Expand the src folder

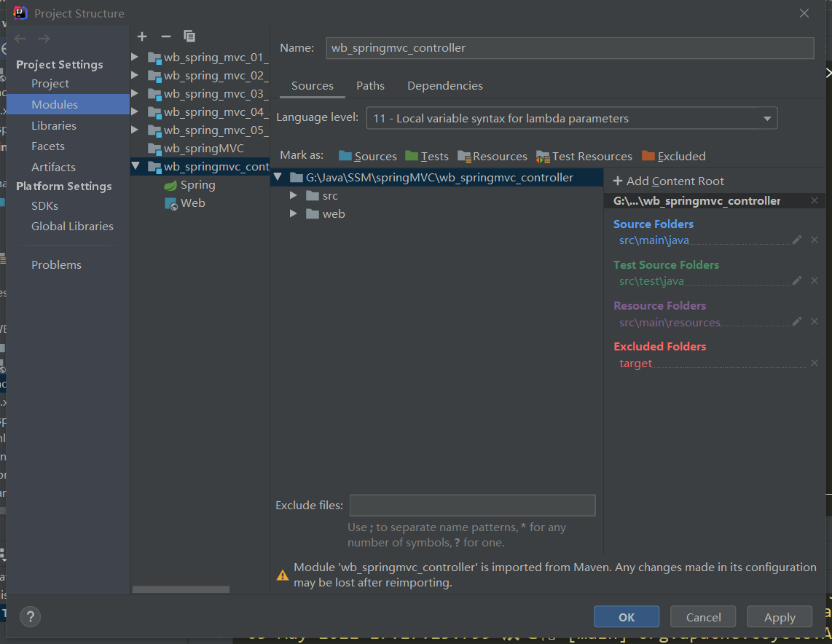coord(294,195)
